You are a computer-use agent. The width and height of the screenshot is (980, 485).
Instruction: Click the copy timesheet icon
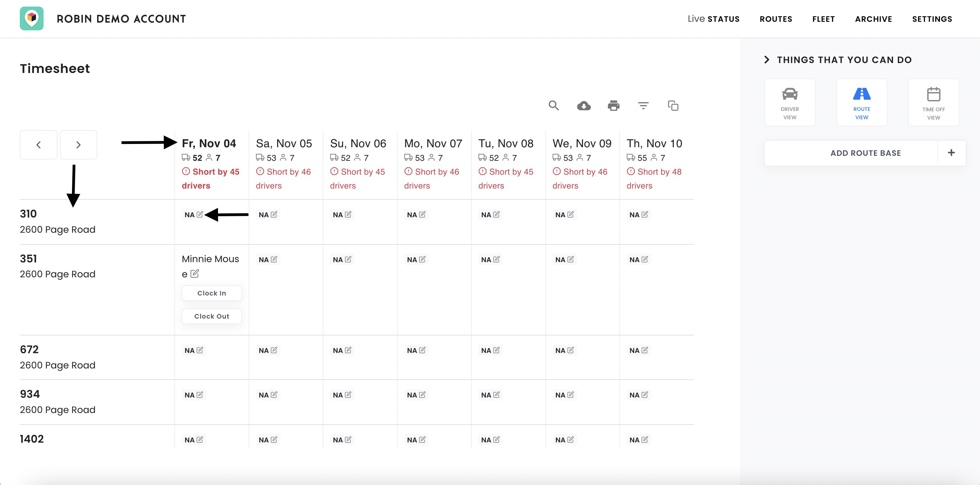(672, 105)
